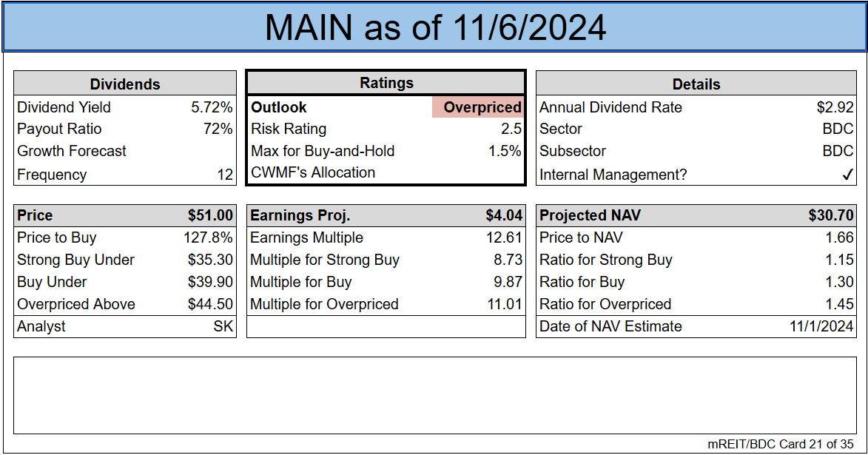Image resolution: width=868 pixels, height=455 pixels.
Task: Select the 12.61 earnings multiple value
Action: point(505,238)
